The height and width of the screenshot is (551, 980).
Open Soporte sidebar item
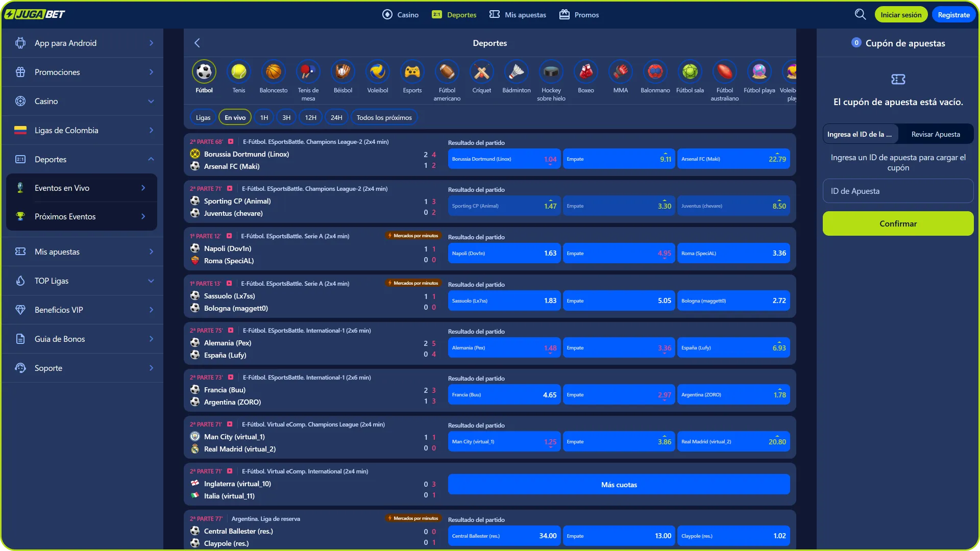coord(83,368)
